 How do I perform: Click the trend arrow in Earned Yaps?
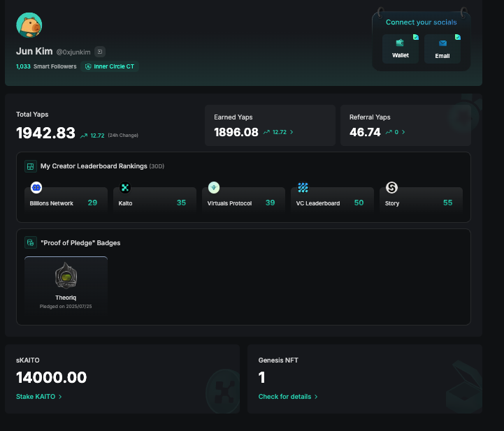(x=266, y=132)
